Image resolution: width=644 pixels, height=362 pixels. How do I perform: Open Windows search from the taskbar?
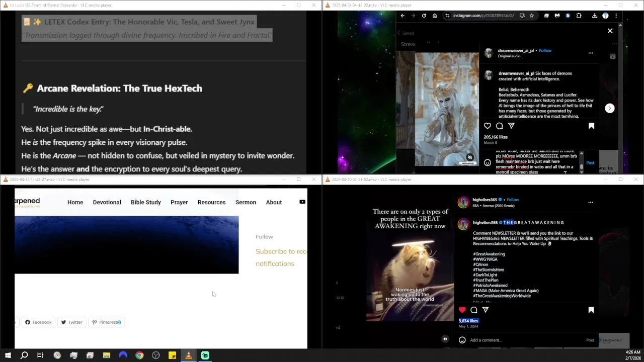point(24,355)
